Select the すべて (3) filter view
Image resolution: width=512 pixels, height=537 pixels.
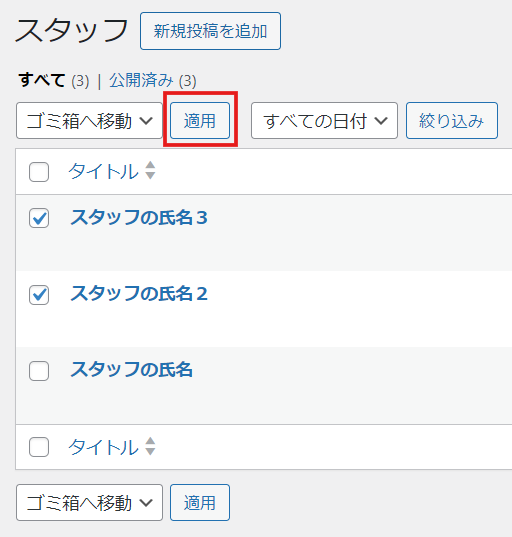54,80
